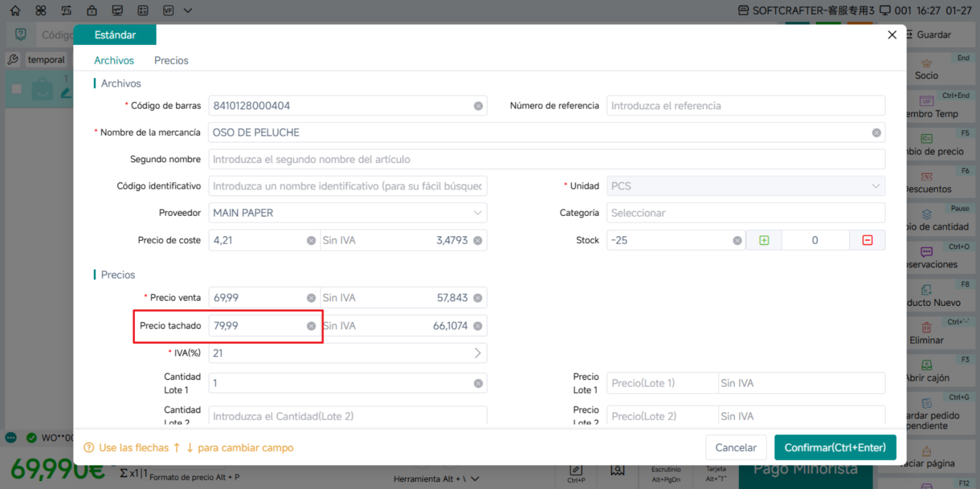The height and width of the screenshot is (489, 980).
Task: Click the lock bag icon in top bar
Action: coord(92,11)
